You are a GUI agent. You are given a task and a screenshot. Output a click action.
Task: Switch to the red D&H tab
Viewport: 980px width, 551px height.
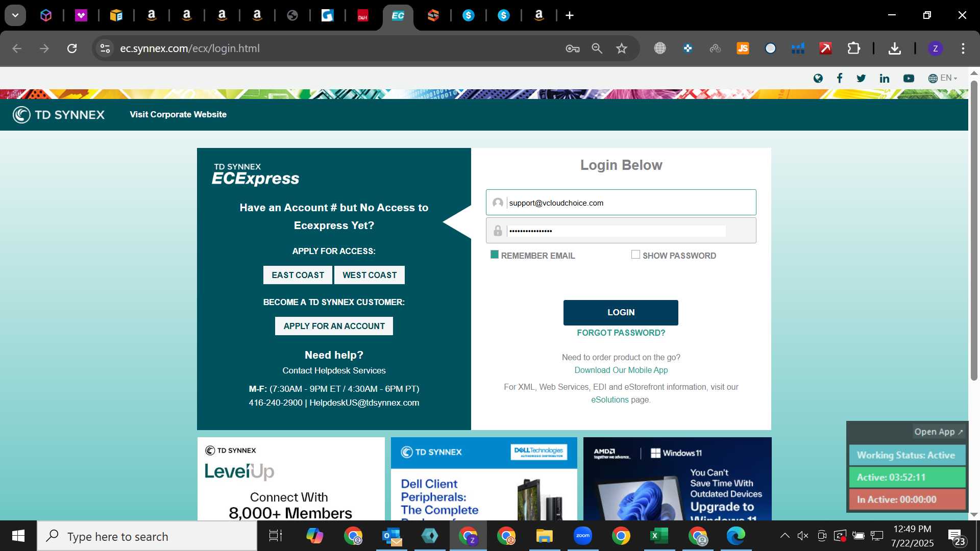362,15
